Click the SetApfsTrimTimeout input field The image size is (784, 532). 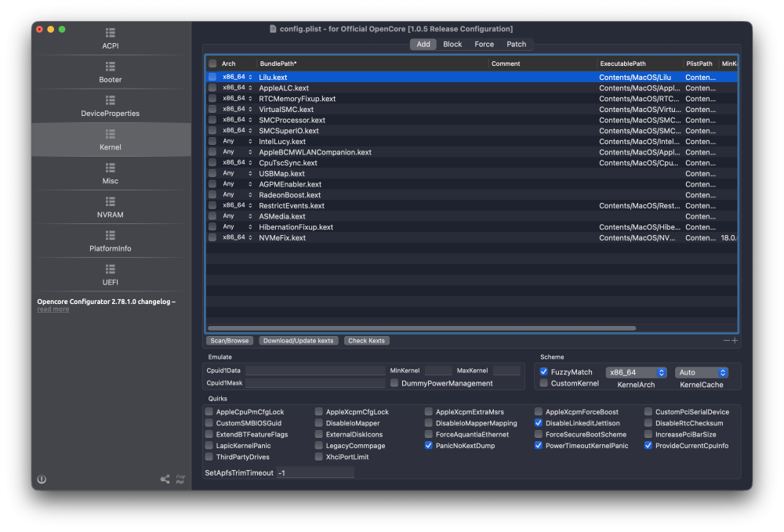tap(315, 472)
